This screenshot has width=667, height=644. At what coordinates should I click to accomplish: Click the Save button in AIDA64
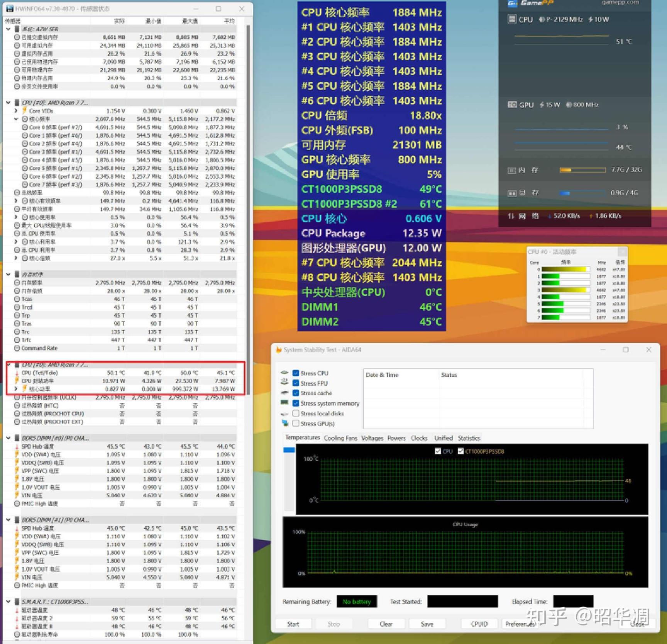[x=427, y=624]
